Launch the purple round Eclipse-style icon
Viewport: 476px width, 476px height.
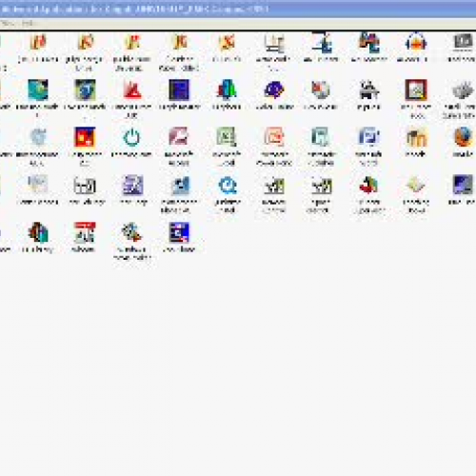point(274,89)
